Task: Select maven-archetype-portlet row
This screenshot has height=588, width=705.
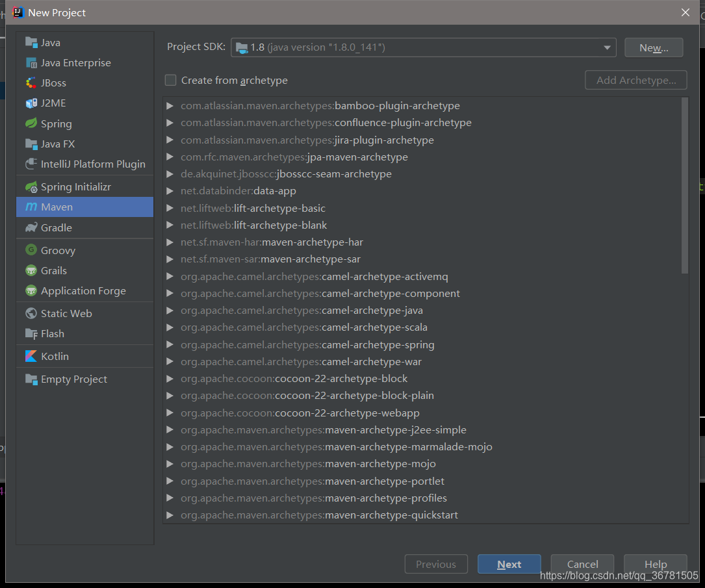Action: pyautogui.click(x=426, y=481)
